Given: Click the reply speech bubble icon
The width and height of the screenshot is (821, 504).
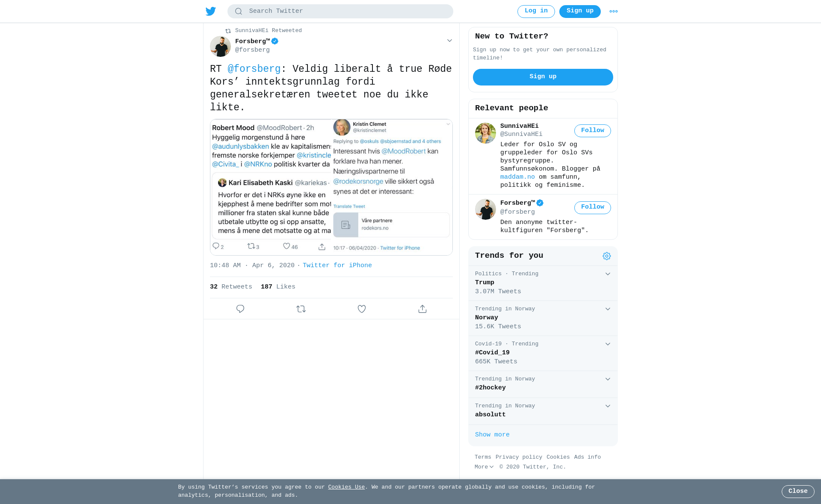Looking at the screenshot, I should coord(240,309).
